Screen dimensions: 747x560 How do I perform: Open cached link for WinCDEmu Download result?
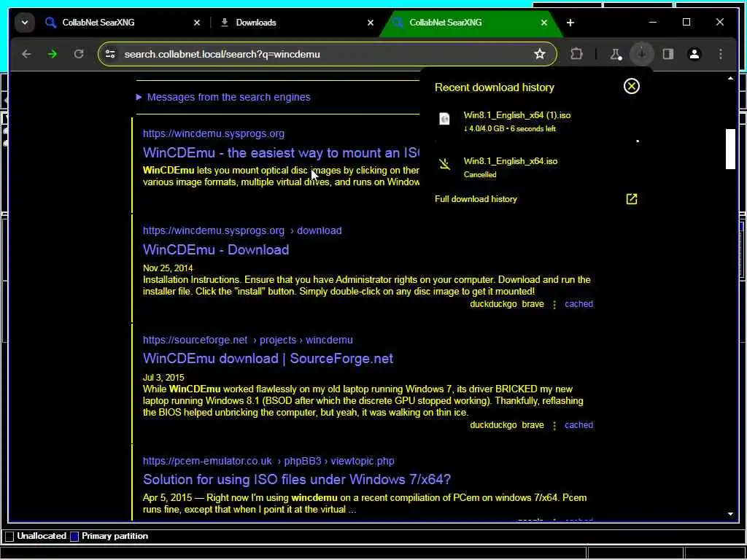pyautogui.click(x=578, y=304)
